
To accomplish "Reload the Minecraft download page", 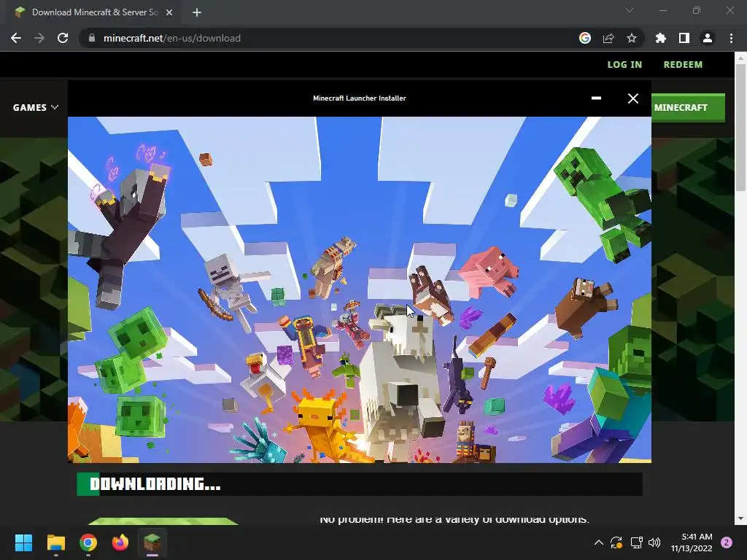I will pyautogui.click(x=63, y=38).
